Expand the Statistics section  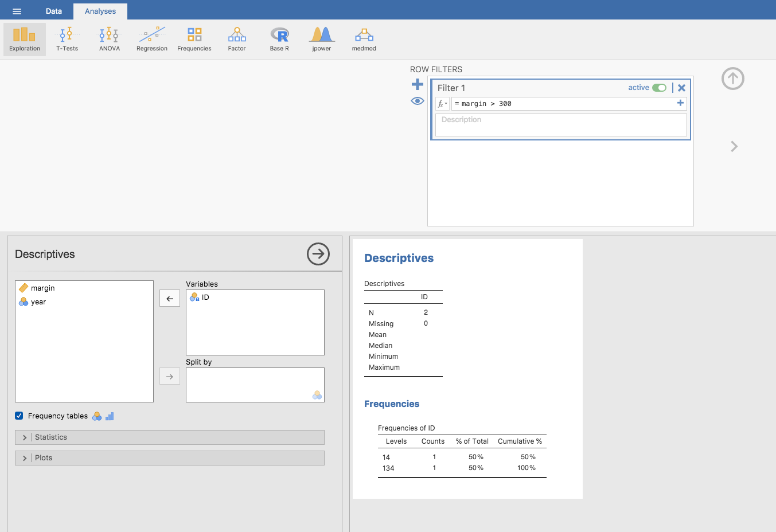coord(170,437)
